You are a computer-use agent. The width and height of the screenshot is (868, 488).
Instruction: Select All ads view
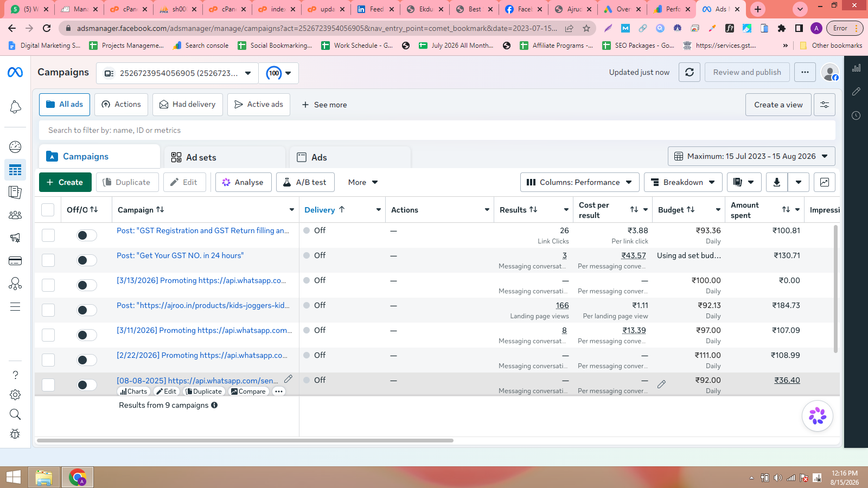65,105
